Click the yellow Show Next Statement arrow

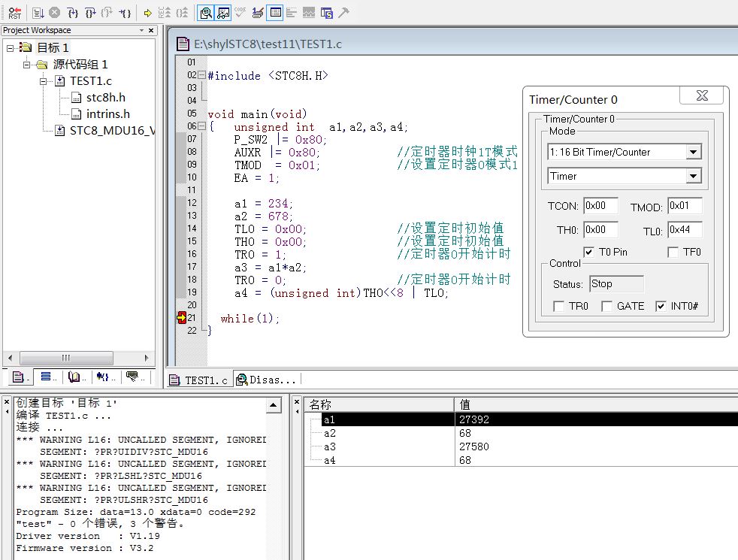click(148, 13)
